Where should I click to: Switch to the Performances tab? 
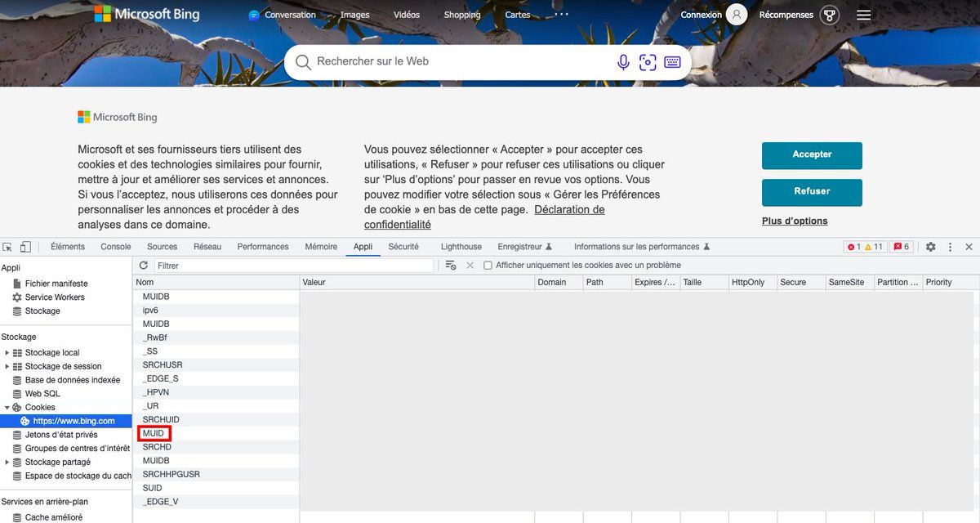click(263, 247)
